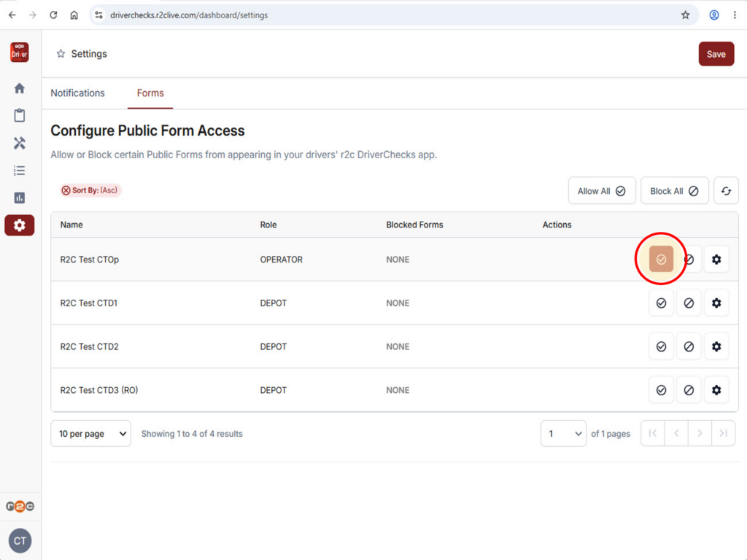Favorite the Settings page with the star

(61, 54)
